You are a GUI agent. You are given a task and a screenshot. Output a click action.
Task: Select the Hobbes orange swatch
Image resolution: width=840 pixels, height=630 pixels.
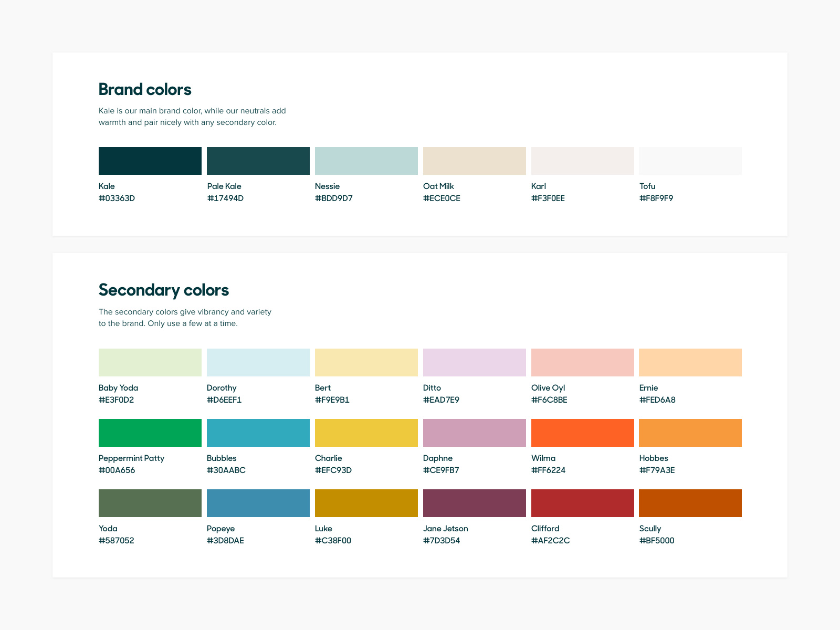690,433
